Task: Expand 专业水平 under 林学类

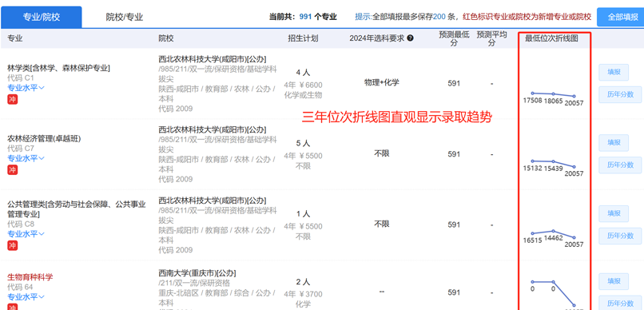Action: point(26,87)
